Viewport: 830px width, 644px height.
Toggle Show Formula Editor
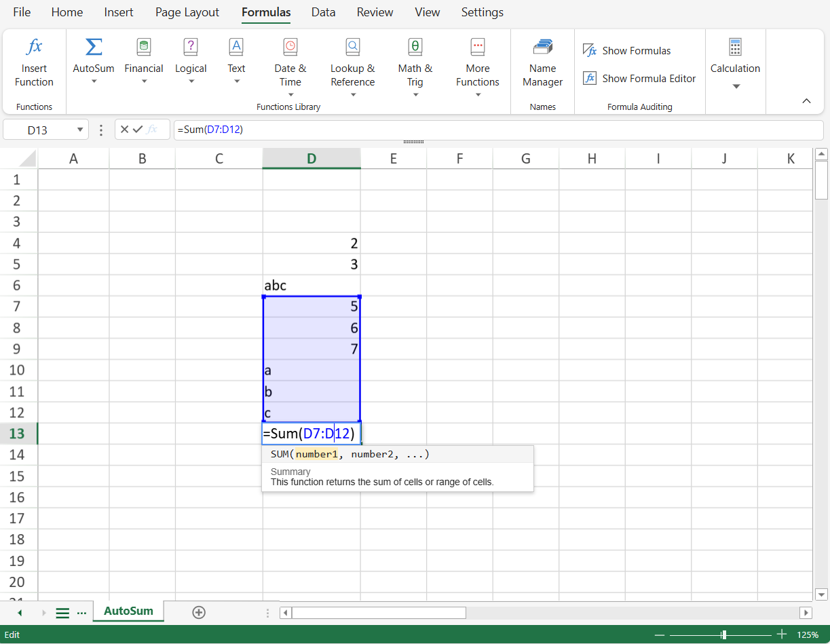639,79
